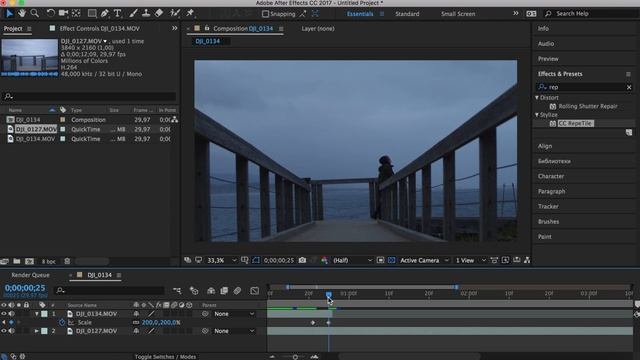
Task: Open the grid and guide options icon
Action: [244, 260]
